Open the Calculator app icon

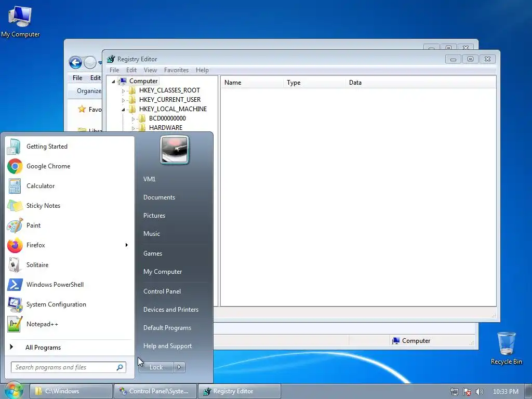[x=15, y=186]
